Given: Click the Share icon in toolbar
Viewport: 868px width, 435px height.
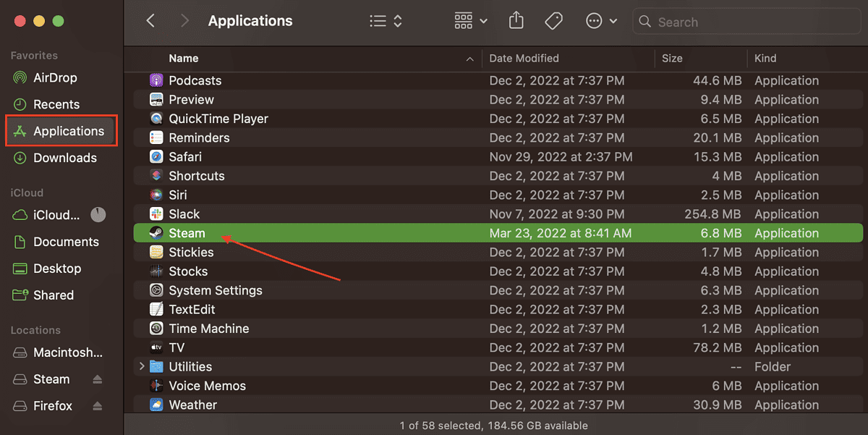Looking at the screenshot, I should tap(516, 21).
